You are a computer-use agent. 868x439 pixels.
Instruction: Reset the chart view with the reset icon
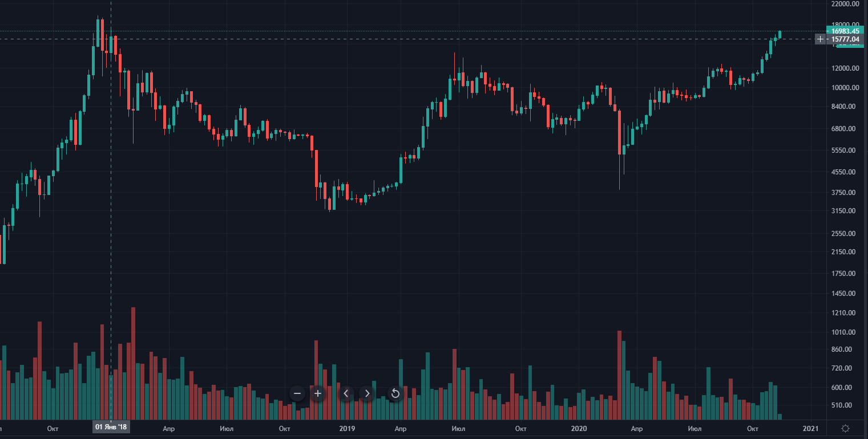(394, 393)
